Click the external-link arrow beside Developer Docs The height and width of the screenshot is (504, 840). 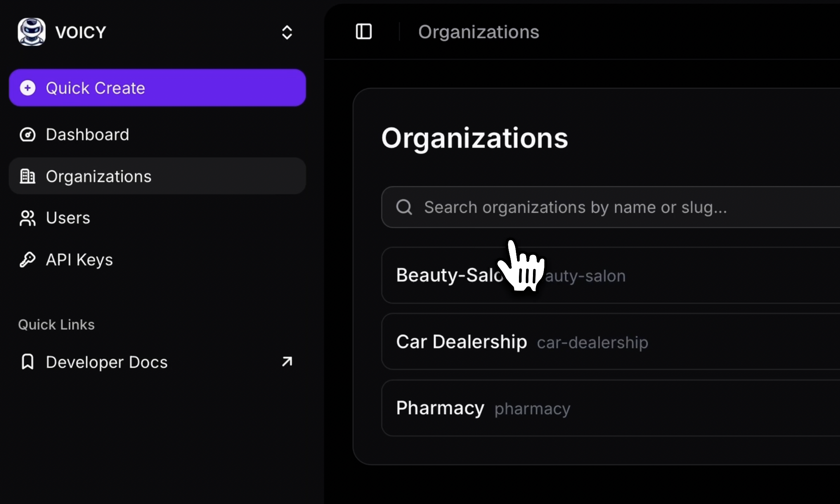point(287,362)
